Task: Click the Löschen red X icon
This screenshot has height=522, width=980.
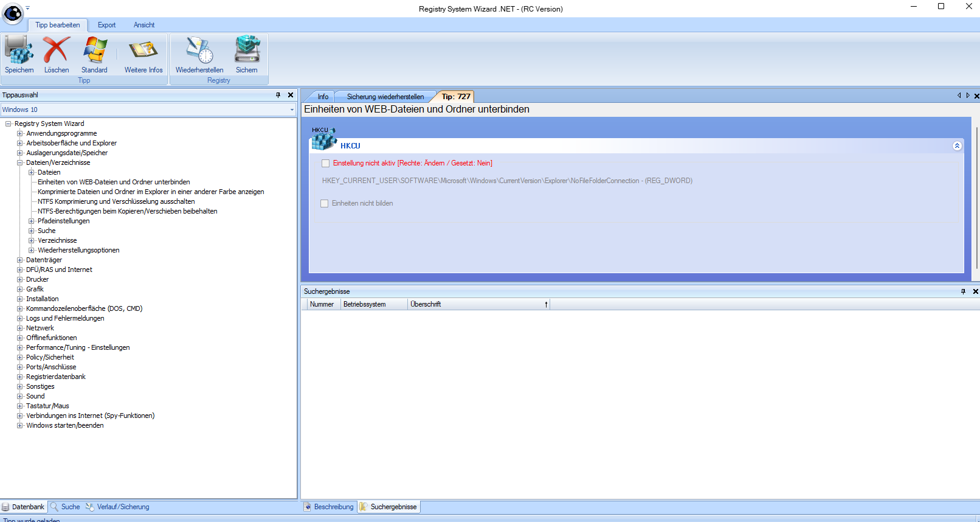Action: point(56,49)
